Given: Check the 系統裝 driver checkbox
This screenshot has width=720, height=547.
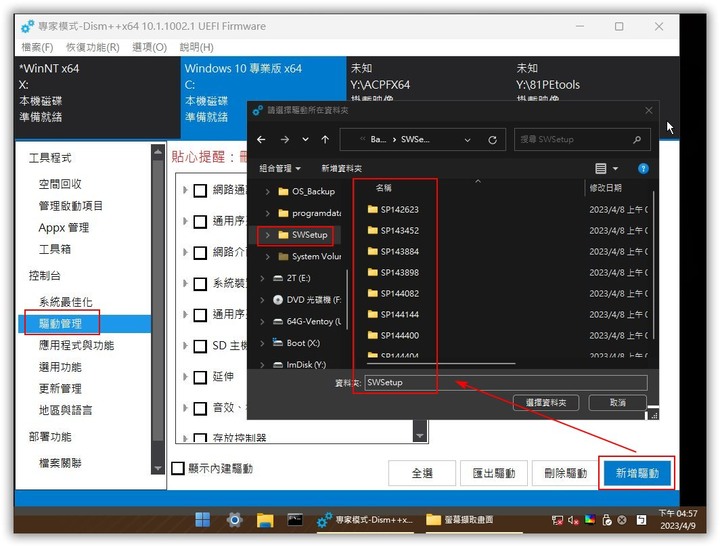Looking at the screenshot, I should pos(200,284).
